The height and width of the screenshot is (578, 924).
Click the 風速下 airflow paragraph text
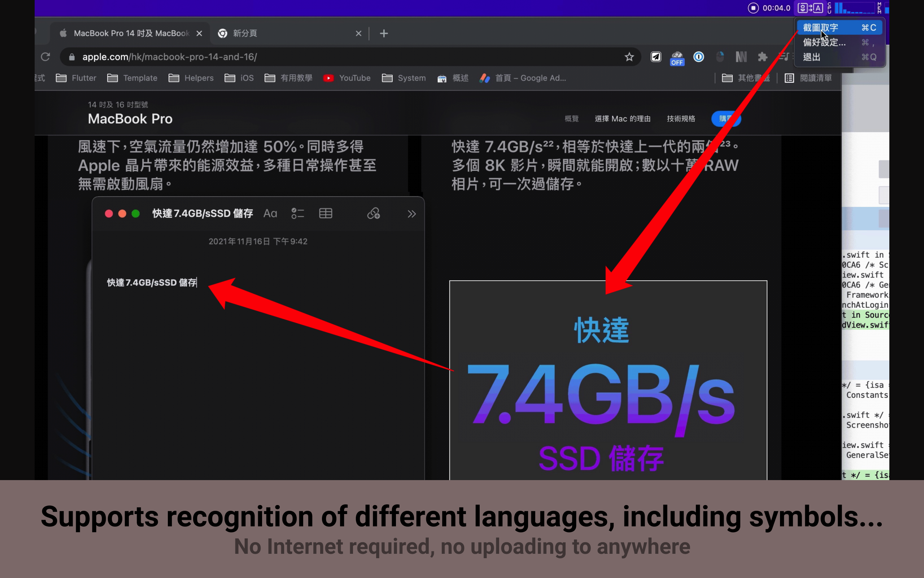[227, 165]
